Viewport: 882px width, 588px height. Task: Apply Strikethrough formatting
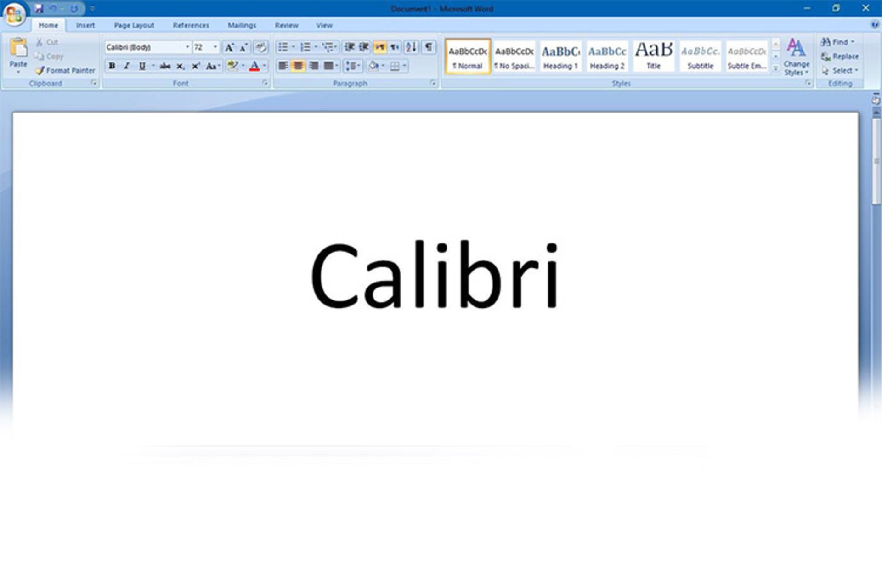point(165,66)
